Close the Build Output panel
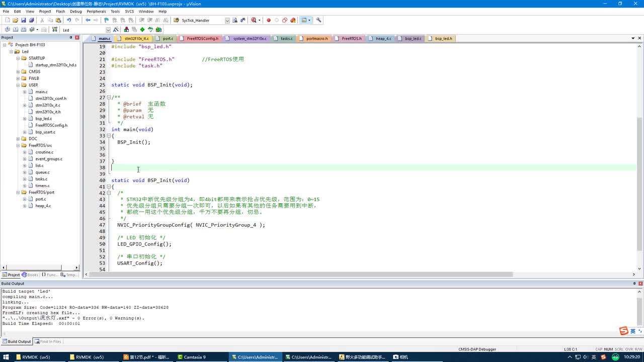The height and width of the screenshot is (362, 644). click(x=640, y=284)
